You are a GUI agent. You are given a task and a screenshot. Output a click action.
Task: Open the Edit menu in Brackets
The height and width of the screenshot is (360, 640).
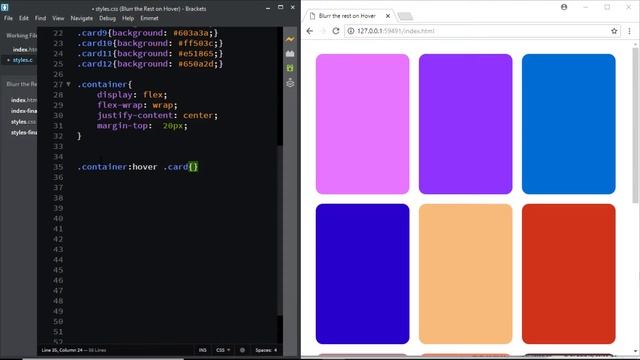pos(24,18)
